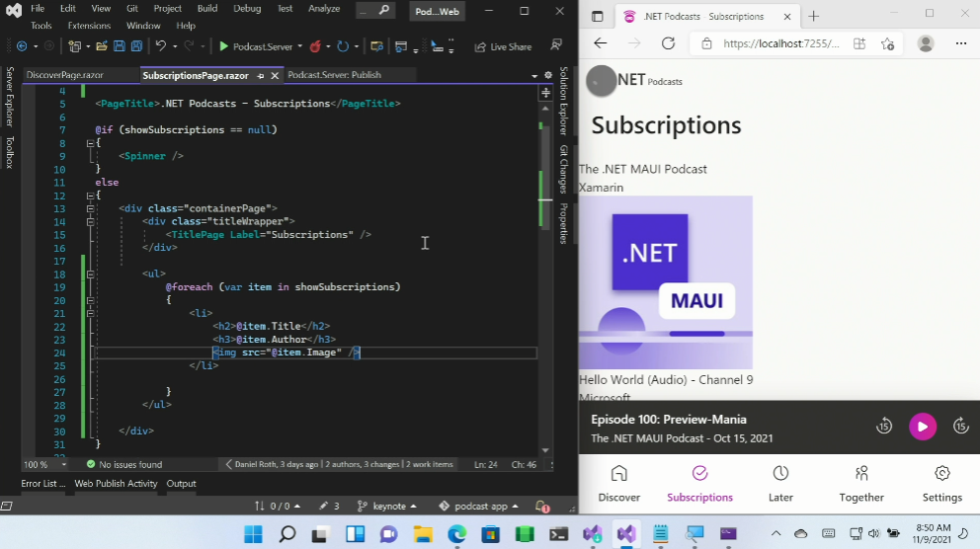
Task: Switch to Podcast.Server: Publish tab
Action: pyautogui.click(x=334, y=75)
